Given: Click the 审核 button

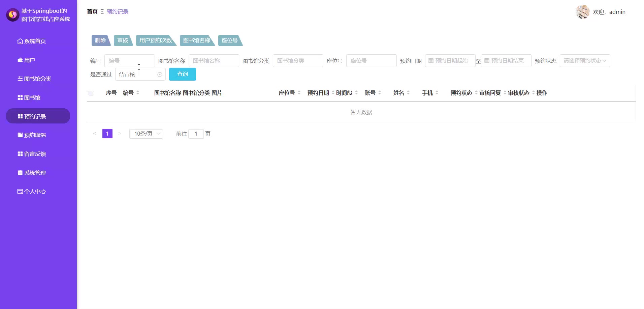Looking at the screenshot, I should pos(123,40).
